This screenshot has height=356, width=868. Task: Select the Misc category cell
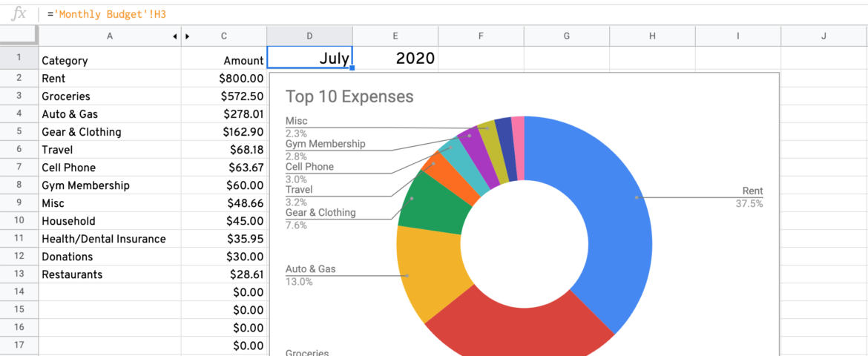pos(110,203)
